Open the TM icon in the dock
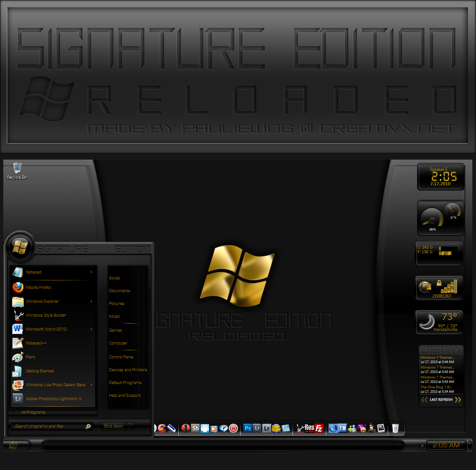Viewport: 476px width, 470px height. pyautogui.click(x=342, y=428)
